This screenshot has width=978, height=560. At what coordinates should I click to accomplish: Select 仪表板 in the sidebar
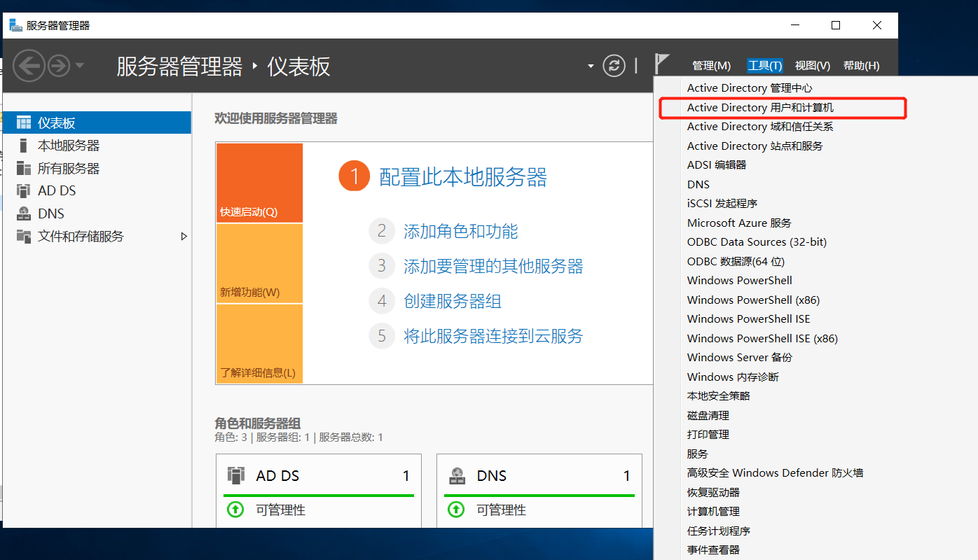pos(97,122)
